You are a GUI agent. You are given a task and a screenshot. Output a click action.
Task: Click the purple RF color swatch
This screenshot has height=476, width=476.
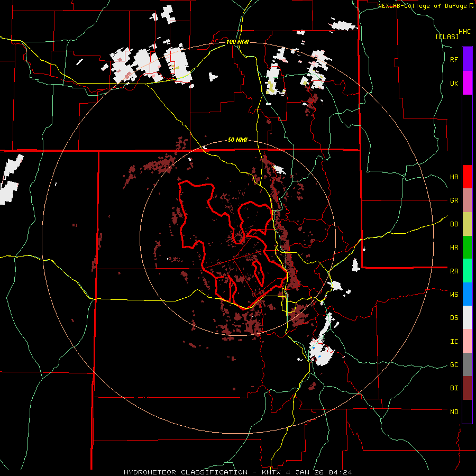[467, 59]
